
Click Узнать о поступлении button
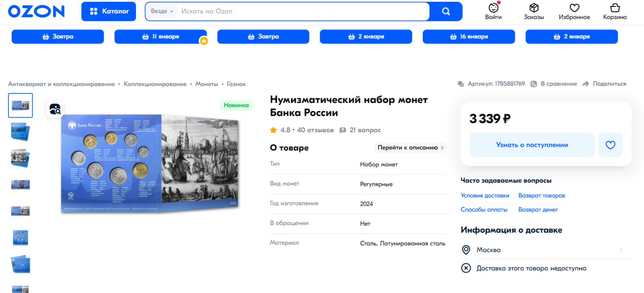(x=532, y=145)
